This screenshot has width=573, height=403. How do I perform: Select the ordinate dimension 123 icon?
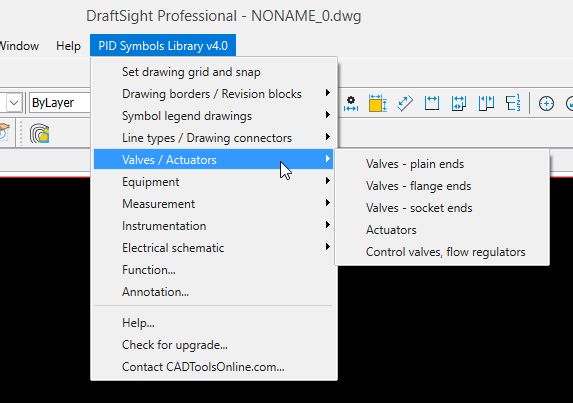coord(513,103)
